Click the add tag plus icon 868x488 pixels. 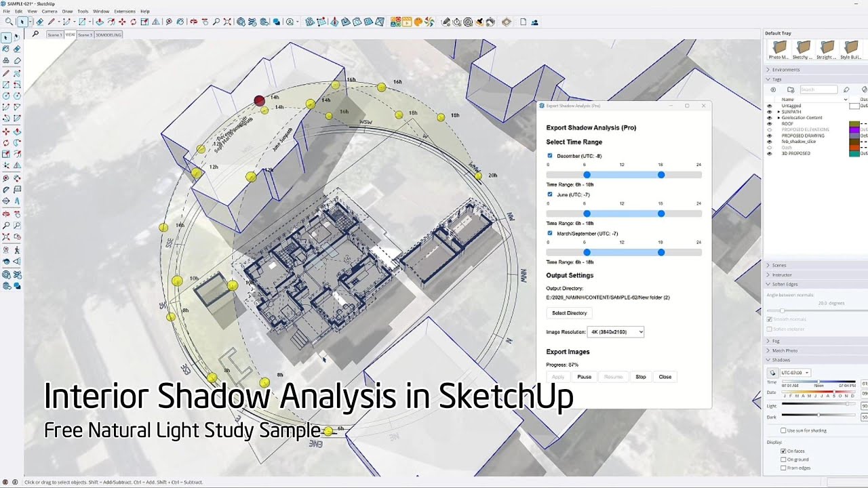click(x=773, y=89)
